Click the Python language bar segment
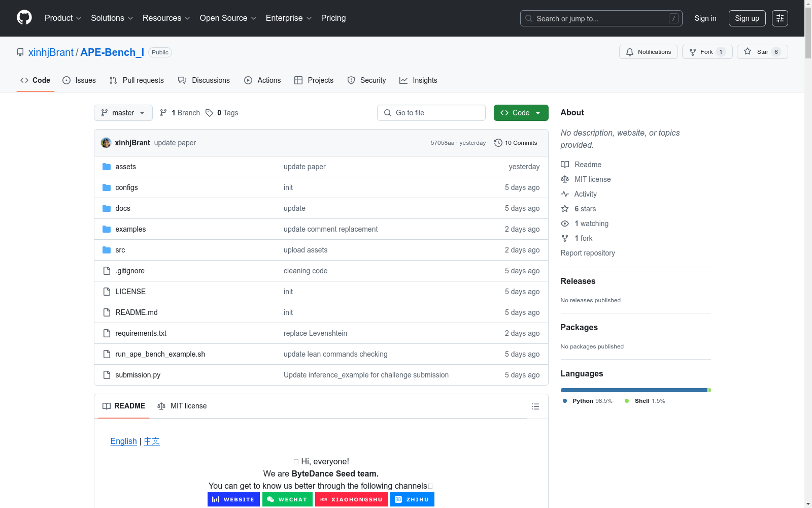Viewport: 812px width, 508px height. pos(634,390)
